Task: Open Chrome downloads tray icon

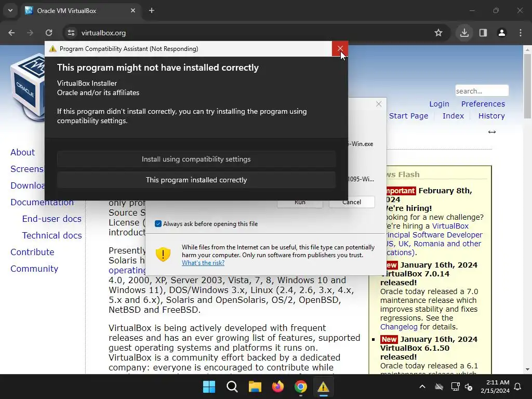Action: point(464,33)
